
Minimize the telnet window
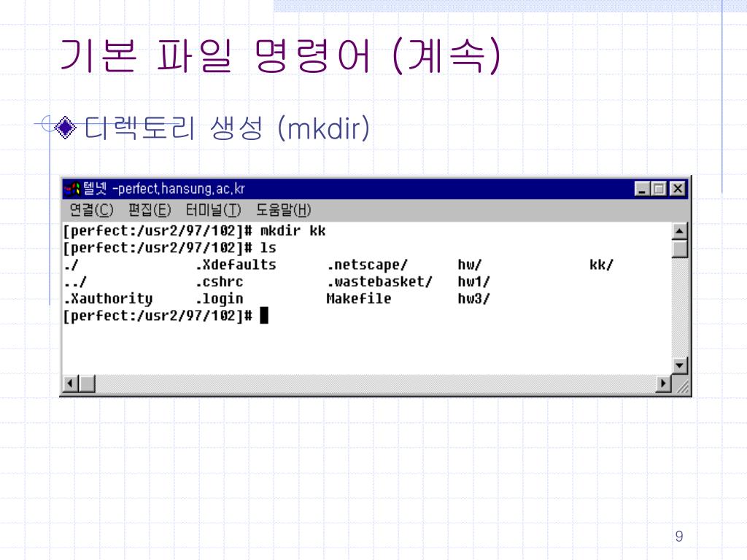[x=643, y=189]
